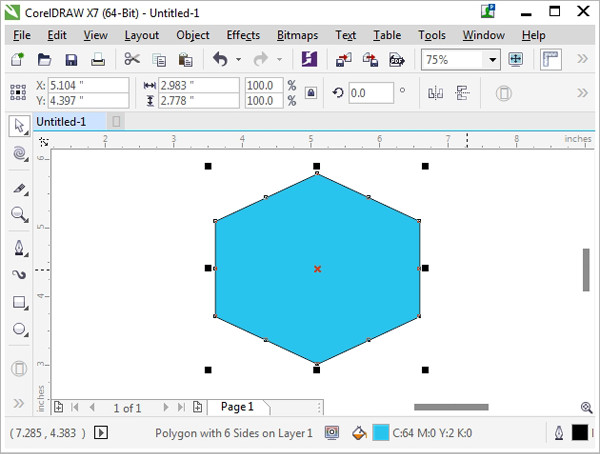Click the object height field 2.778

click(199, 101)
